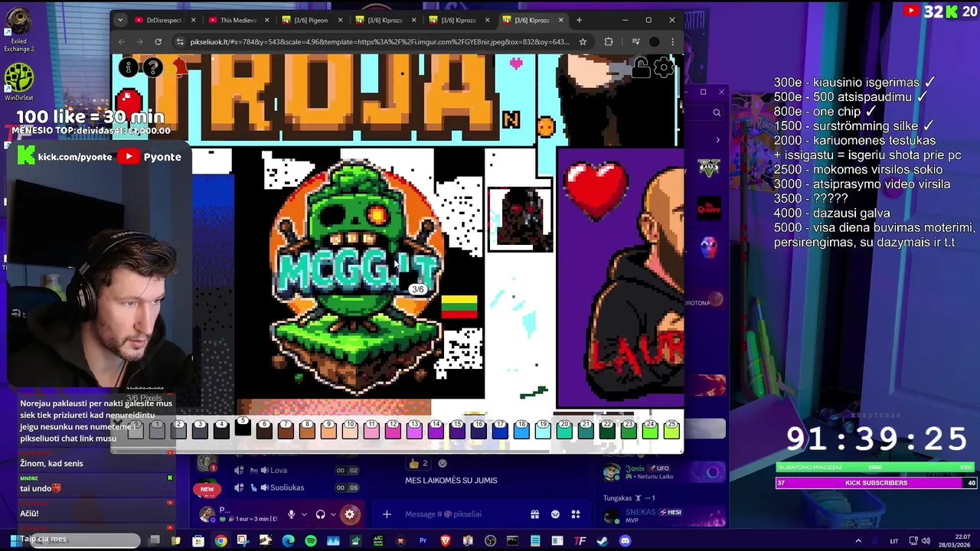Open the WinDirStat desktop shortcut
Image resolution: width=980 pixels, height=551 pixels.
pos(18,82)
